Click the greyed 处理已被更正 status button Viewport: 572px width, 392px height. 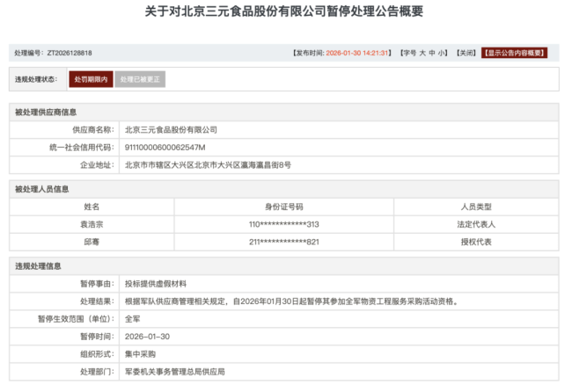pyautogui.click(x=140, y=79)
